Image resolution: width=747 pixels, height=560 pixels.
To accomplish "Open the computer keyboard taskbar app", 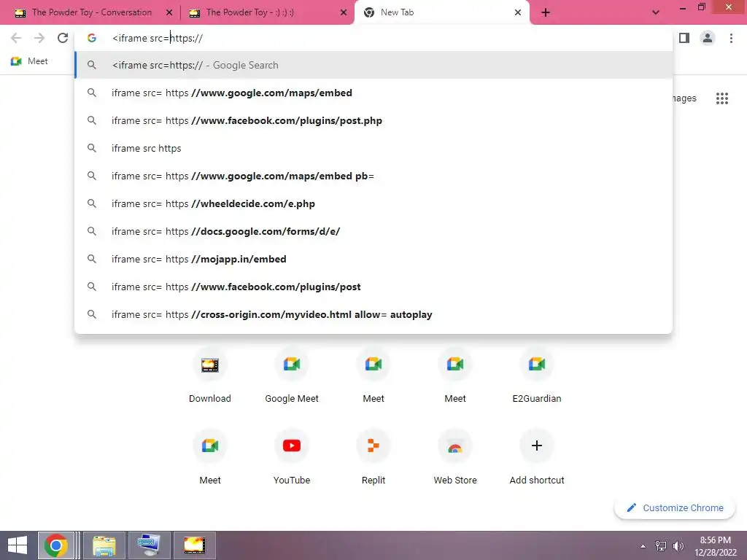I will click(149, 545).
